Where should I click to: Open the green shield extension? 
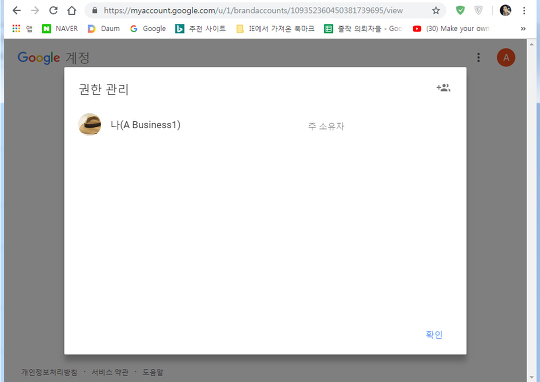click(460, 10)
